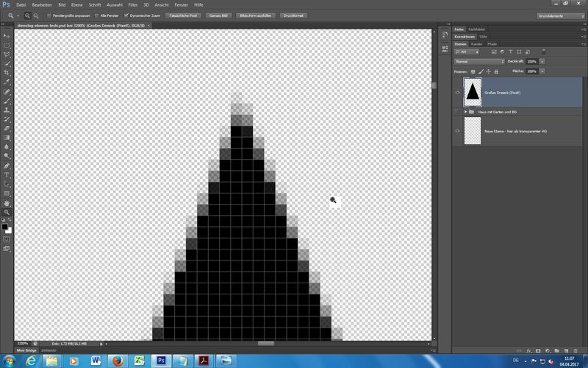Screen dimensions: 588x368
Task: Enable the 'Fenstergröße anpassen' checkbox
Action: (x=49, y=15)
